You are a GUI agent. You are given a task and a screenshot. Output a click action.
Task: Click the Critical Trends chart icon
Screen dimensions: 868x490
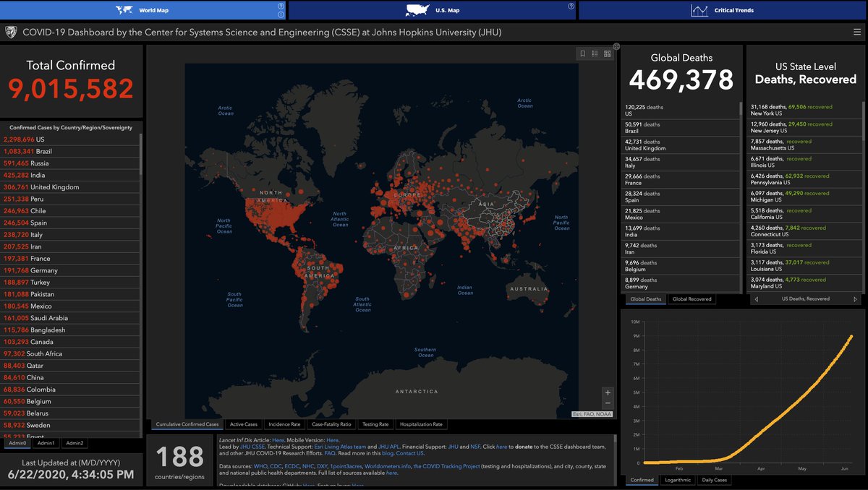(x=699, y=10)
